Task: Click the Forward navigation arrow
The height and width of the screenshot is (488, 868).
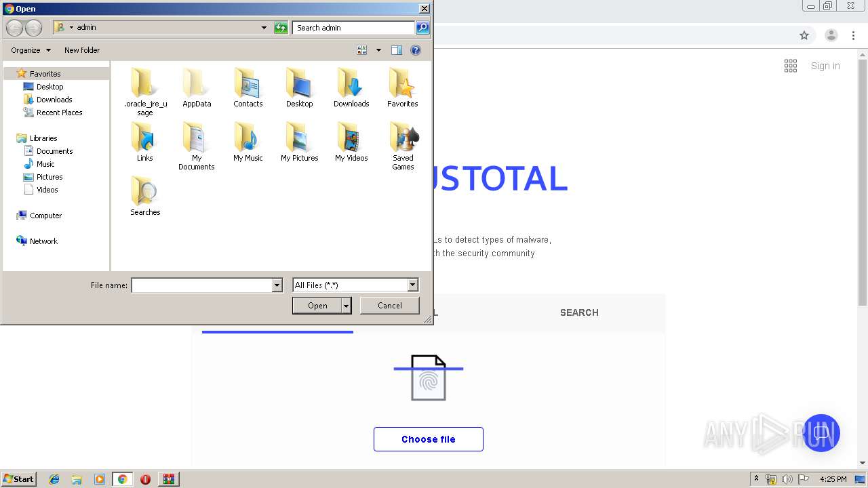Action: [x=33, y=28]
